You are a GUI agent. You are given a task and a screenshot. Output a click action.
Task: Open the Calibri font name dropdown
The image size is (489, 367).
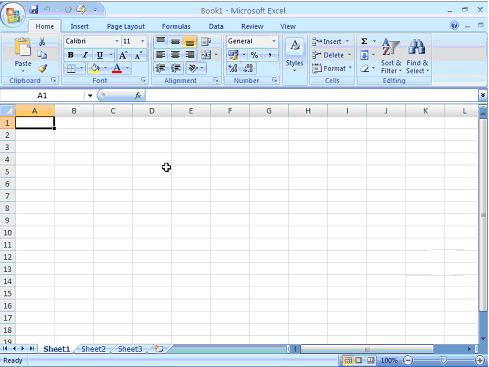click(117, 41)
